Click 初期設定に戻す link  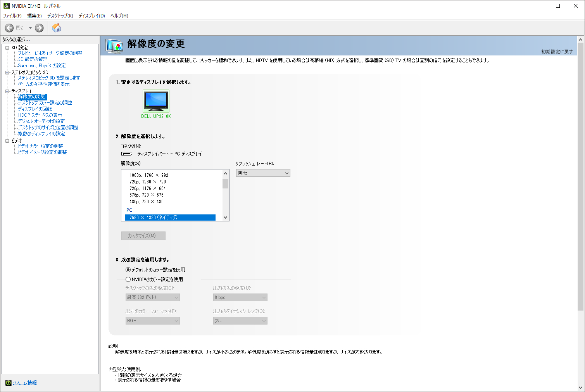coord(557,52)
